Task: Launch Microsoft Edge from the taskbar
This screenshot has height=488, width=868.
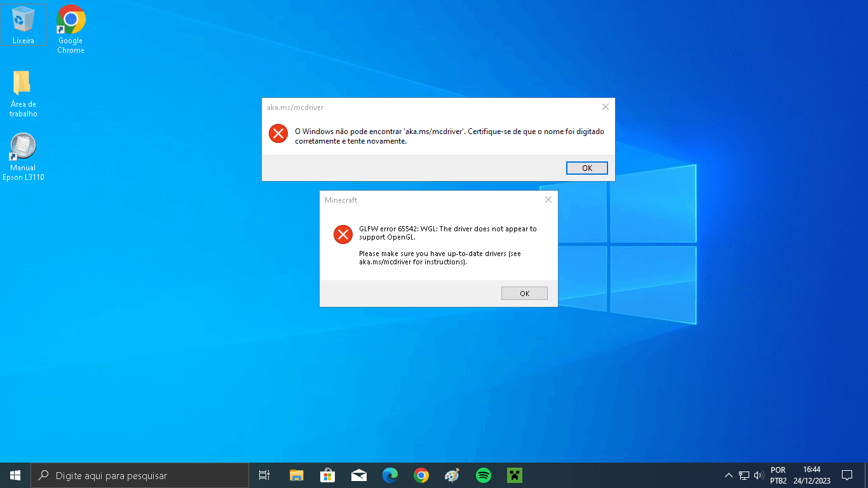Action: (x=390, y=475)
